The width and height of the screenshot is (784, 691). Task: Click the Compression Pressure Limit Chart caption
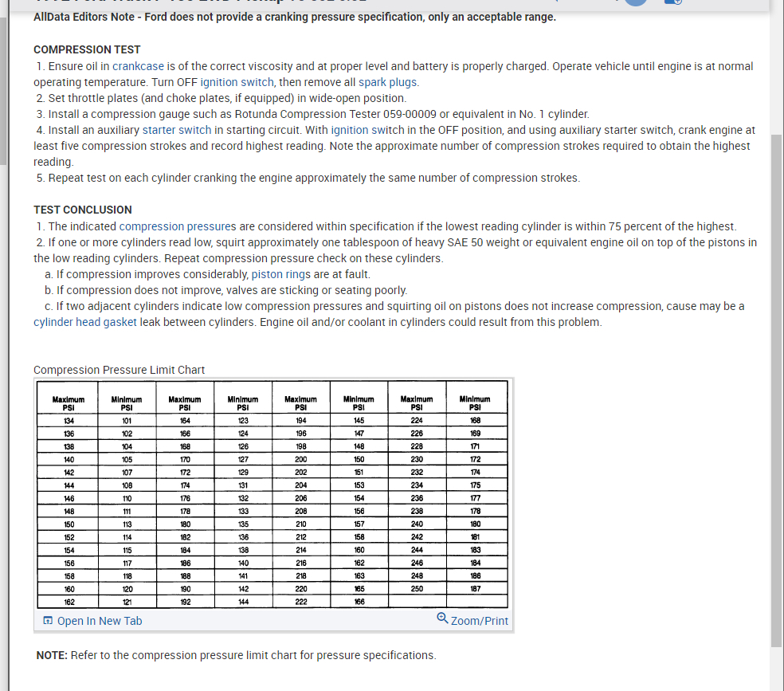pyautogui.click(x=119, y=370)
